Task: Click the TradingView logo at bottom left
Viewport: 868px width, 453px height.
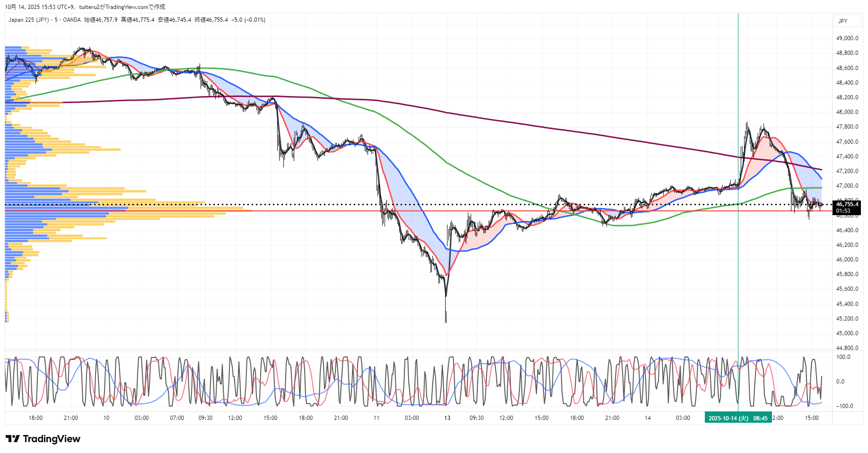Action: click(43, 439)
